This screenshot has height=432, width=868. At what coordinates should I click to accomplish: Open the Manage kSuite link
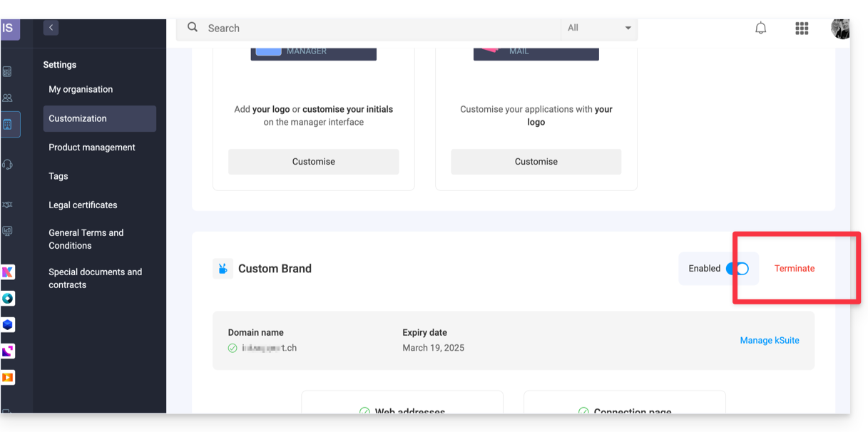click(x=770, y=341)
